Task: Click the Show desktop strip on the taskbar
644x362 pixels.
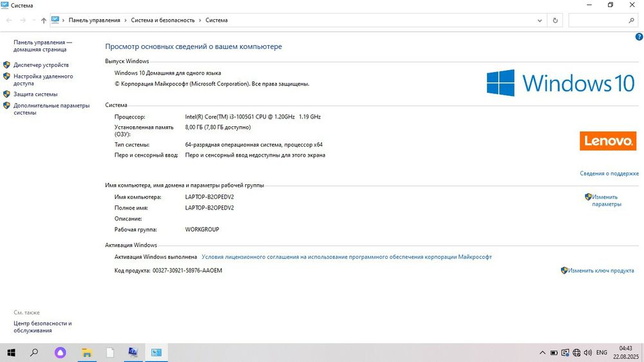Action: click(643, 352)
